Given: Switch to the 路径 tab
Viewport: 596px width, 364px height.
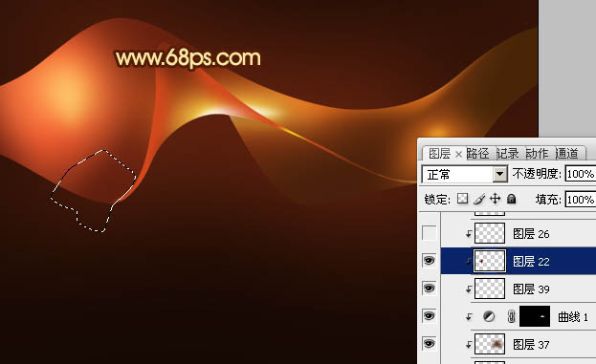Looking at the screenshot, I should 477,154.
